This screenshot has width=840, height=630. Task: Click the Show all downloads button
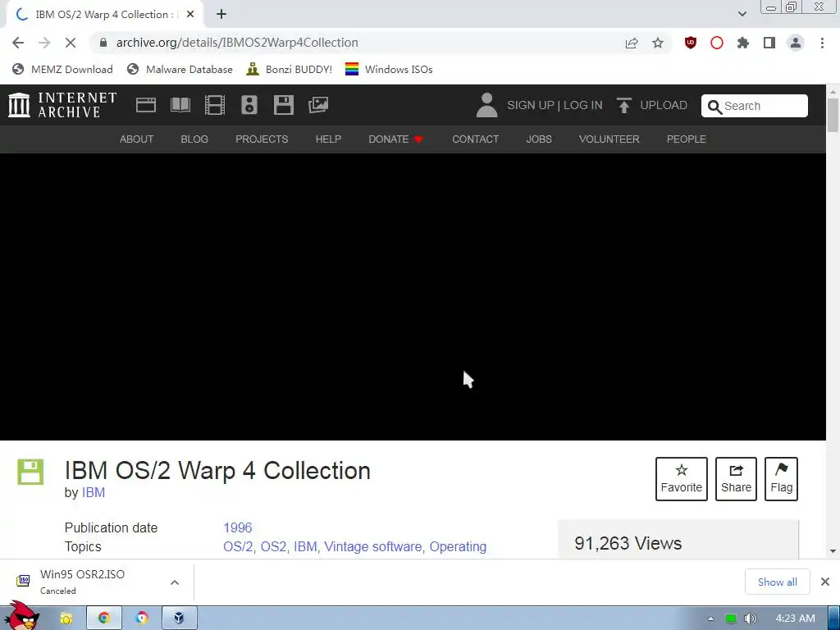coord(777,582)
